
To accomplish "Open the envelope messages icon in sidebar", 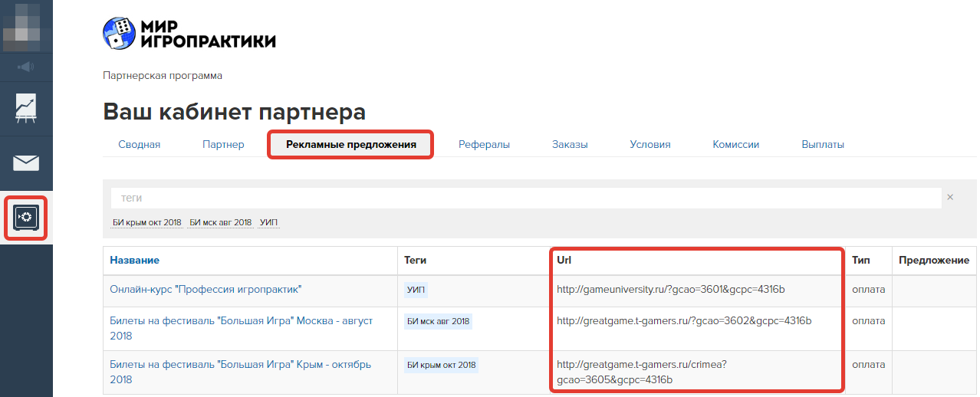I will pos(26,162).
